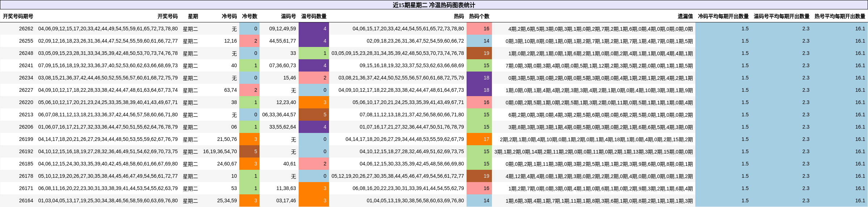Select the 遗漏值 column header

[686, 16]
